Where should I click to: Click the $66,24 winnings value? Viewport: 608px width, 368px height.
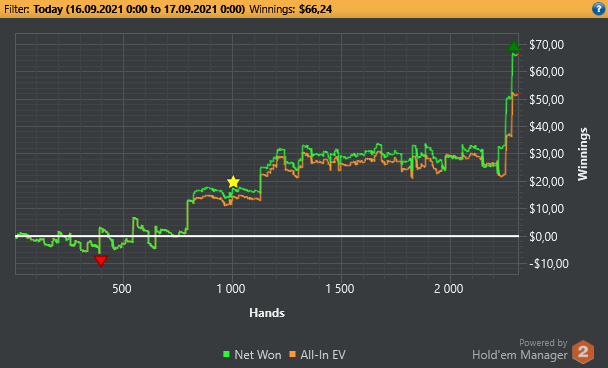coord(316,9)
